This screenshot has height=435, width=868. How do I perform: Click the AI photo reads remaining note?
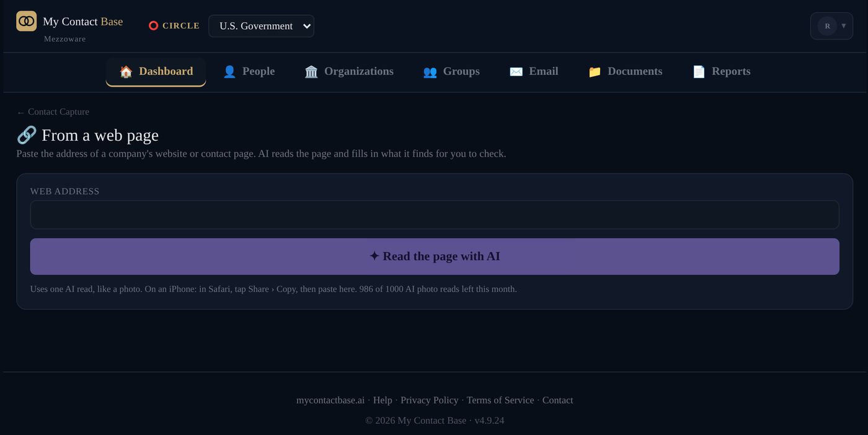438,289
